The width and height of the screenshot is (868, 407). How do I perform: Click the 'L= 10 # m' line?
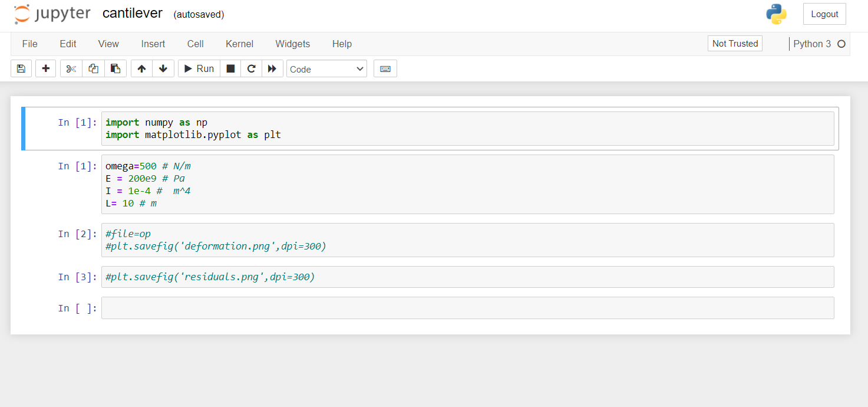[131, 203]
